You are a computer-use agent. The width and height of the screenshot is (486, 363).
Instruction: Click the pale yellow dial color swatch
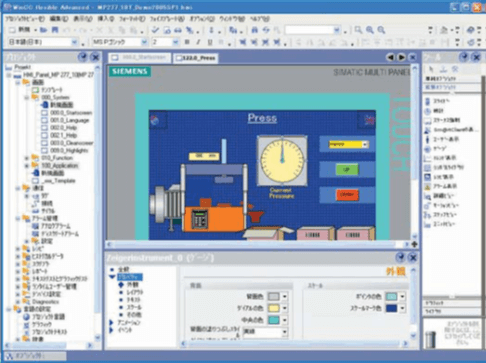point(274,308)
